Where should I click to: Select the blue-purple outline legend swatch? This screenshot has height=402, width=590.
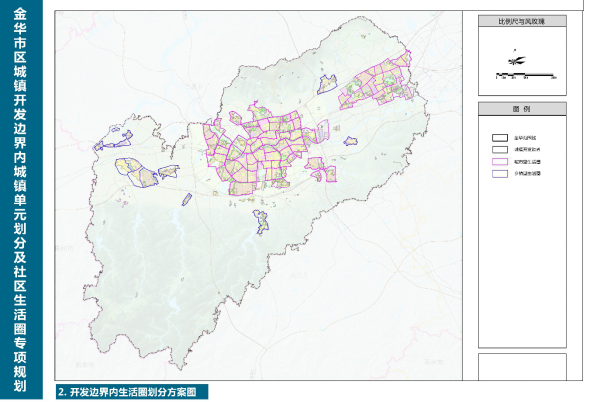500,174
